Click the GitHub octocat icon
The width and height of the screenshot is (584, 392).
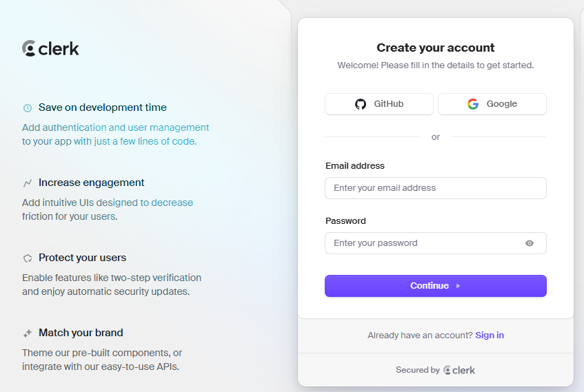click(x=361, y=104)
